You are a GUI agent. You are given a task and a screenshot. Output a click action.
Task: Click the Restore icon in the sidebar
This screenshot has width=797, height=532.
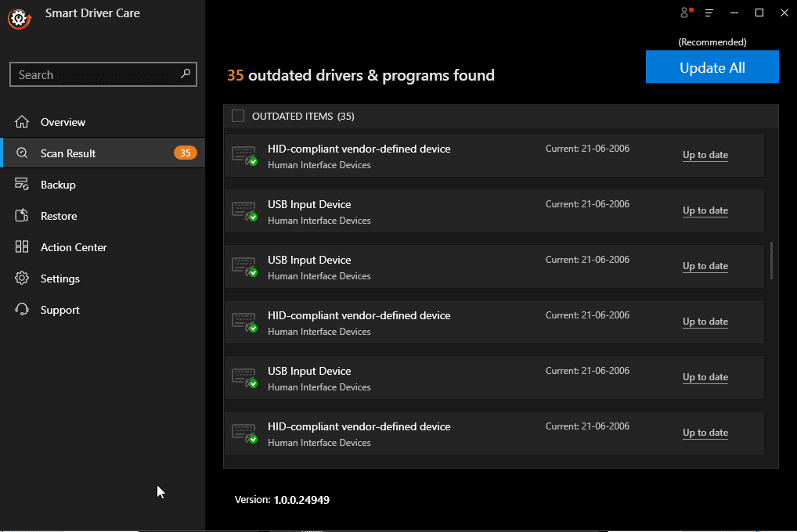pos(22,216)
